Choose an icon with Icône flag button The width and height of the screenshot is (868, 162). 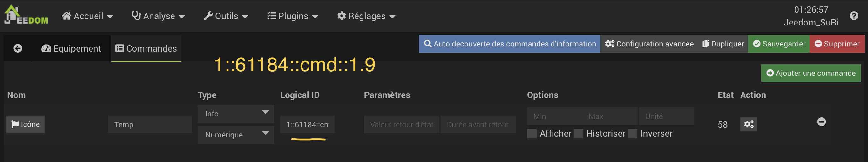pyautogui.click(x=26, y=124)
